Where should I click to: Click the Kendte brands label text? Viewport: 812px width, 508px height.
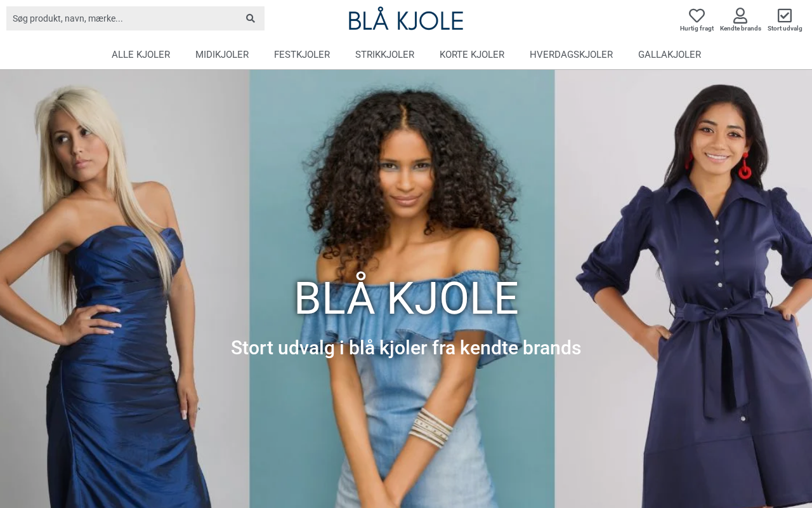[x=740, y=29]
